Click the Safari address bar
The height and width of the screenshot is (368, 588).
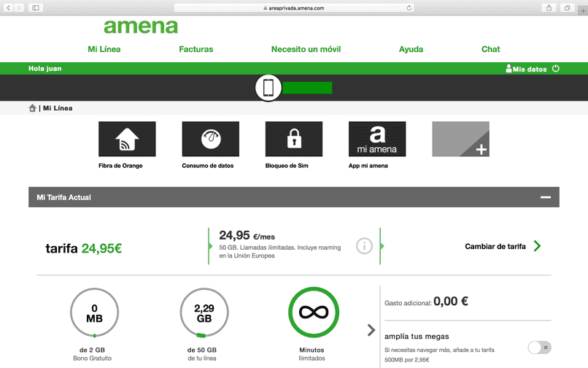(x=294, y=7)
